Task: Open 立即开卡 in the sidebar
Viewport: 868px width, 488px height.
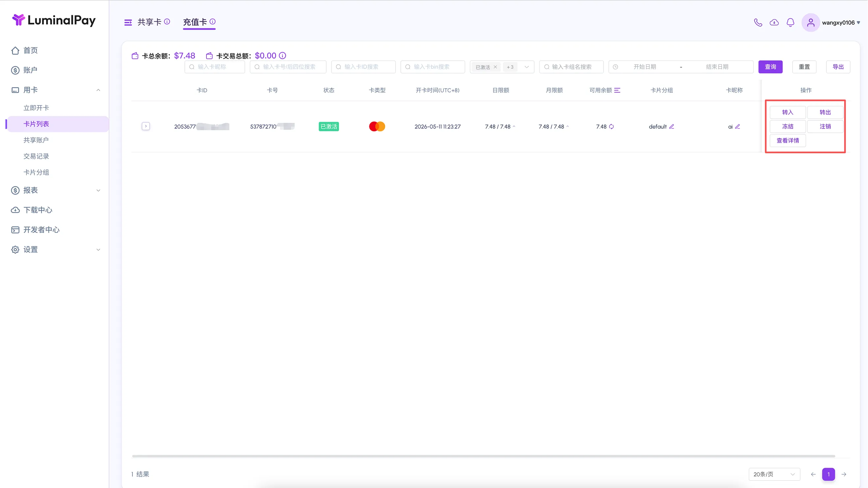Action: [x=36, y=108]
